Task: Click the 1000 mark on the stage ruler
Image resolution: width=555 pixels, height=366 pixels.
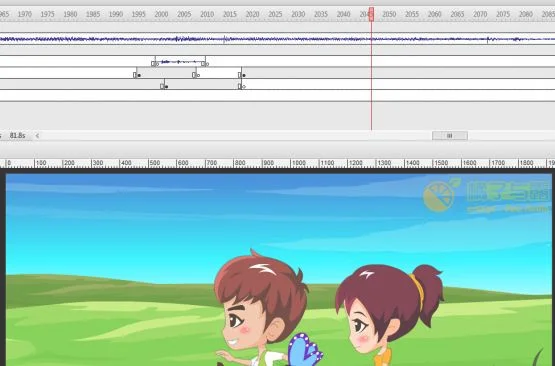Action: pos(298,163)
